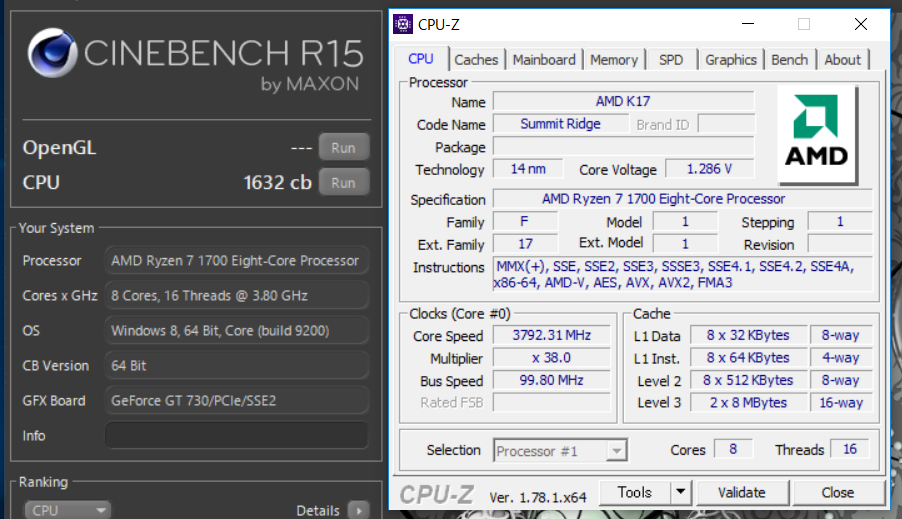This screenshot has width=902, height=519.
Task: Click the 3792.31 MHz core speed value
Action: 552,335
